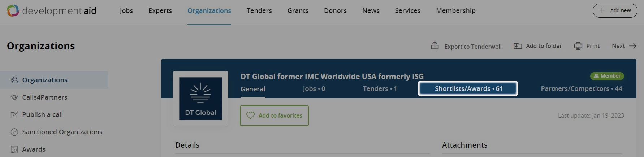The image size is (644, 157).
Task: Open the Donors section
Action: point(335,11)
